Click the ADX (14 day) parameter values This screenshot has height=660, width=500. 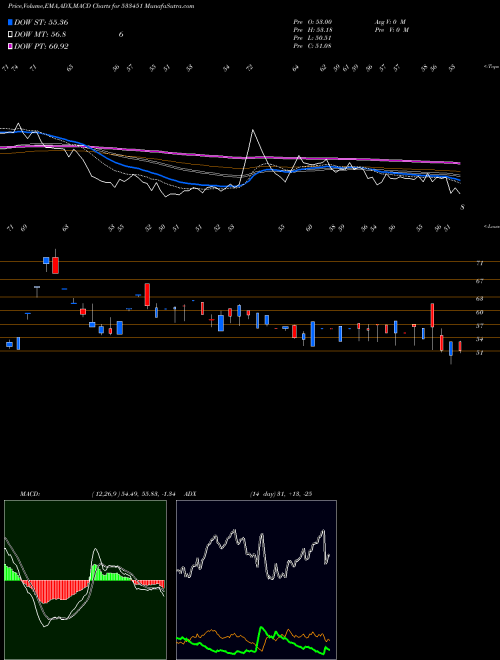[281, 493]
